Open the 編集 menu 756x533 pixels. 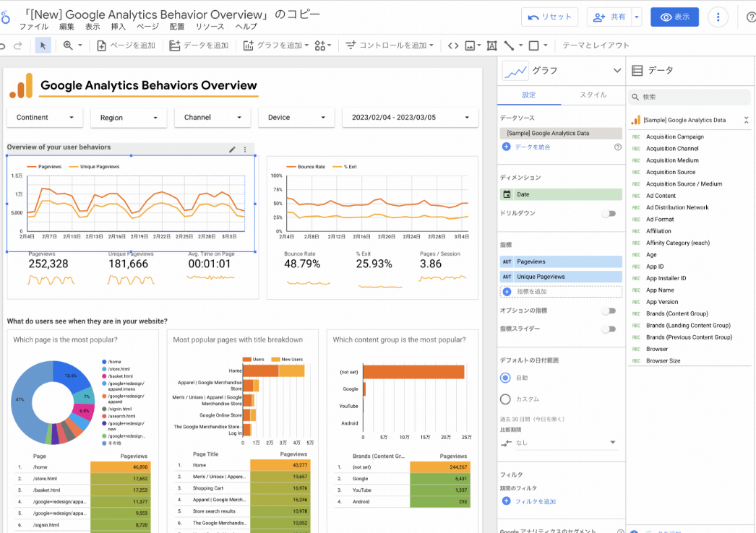(x=66, y=27)
